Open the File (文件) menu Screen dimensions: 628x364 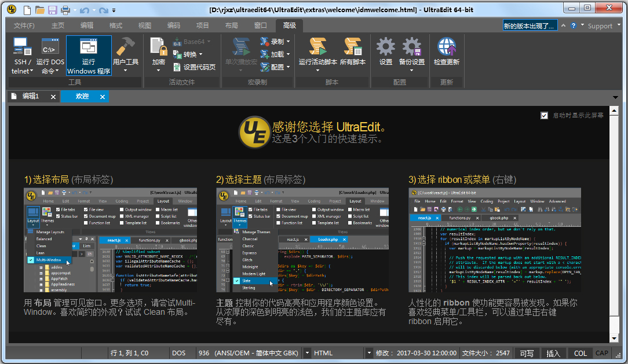24,25
